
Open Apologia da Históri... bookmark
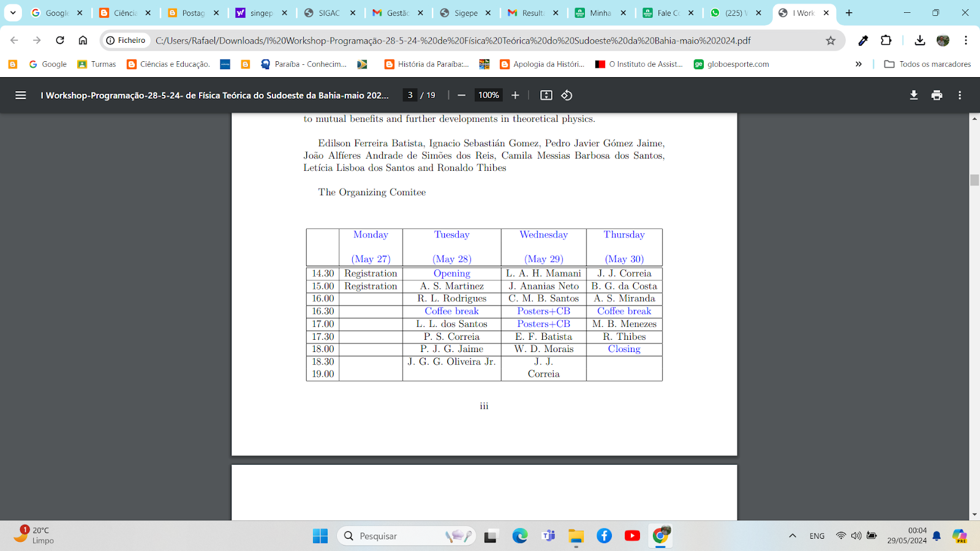coord(543,64)
